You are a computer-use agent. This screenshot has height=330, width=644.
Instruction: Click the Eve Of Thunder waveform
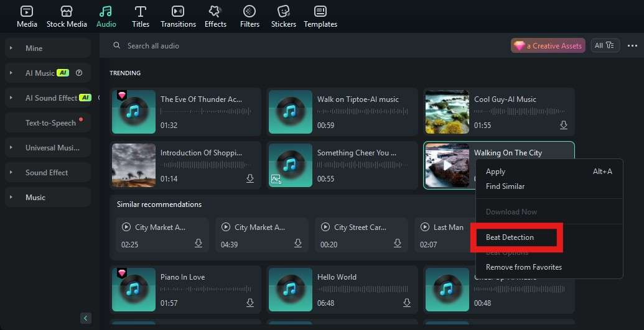206,111
